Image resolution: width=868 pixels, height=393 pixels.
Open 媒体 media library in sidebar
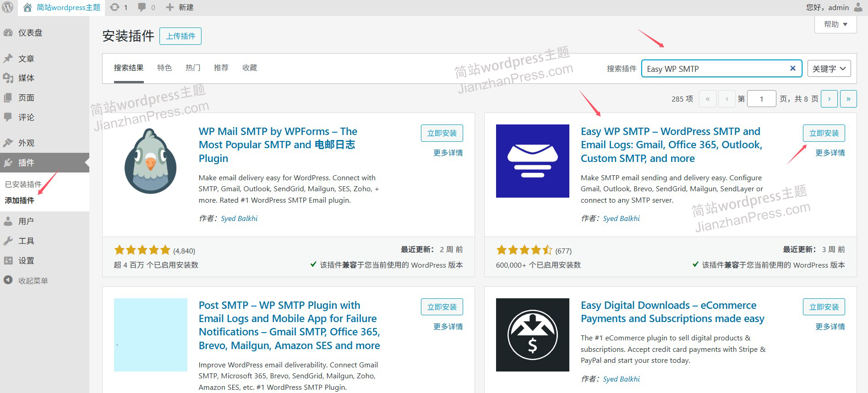26,78
